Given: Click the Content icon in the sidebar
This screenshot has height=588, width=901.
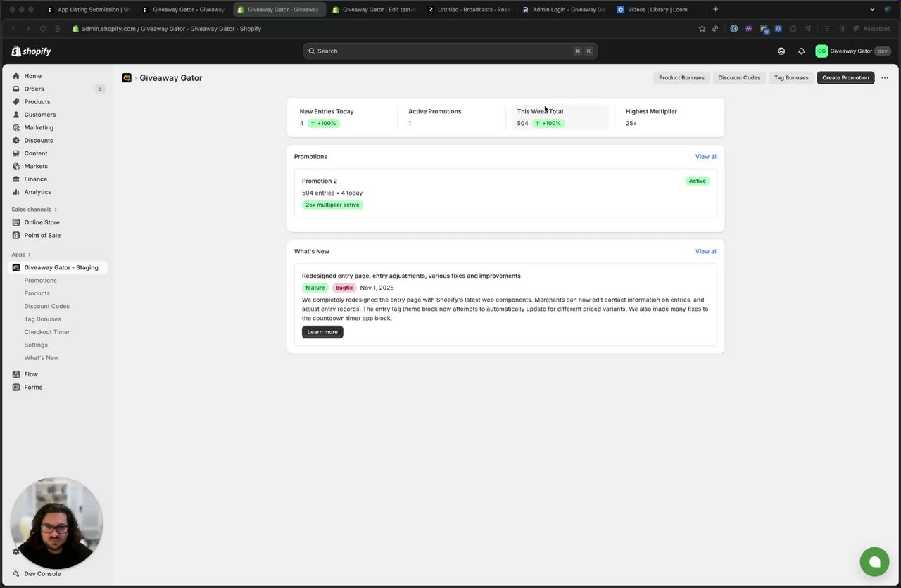Looking at the screenshot, I should tap(16, 153).
